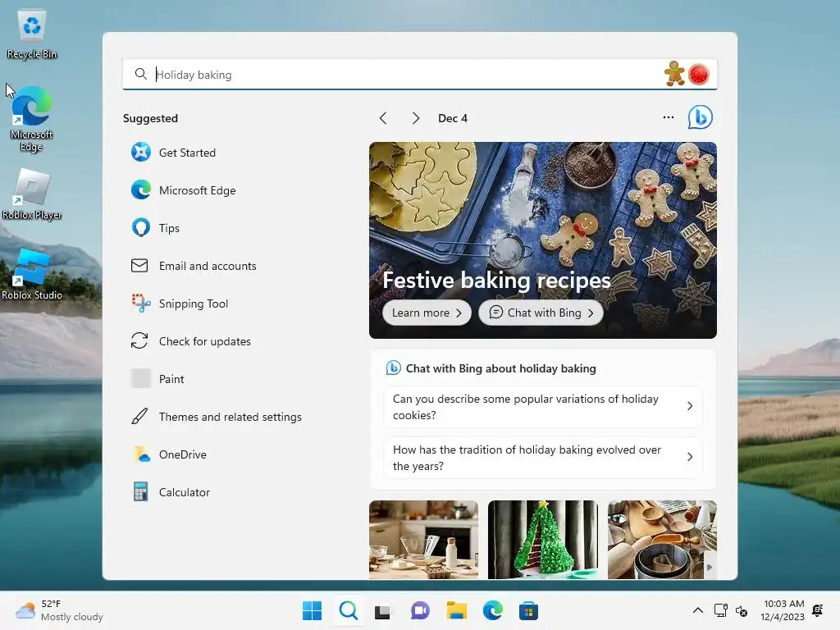Image resolution: width=840 pixels, height=630 pixels.
Task: Open the Festive baking recipes banner
Action: 543,240
